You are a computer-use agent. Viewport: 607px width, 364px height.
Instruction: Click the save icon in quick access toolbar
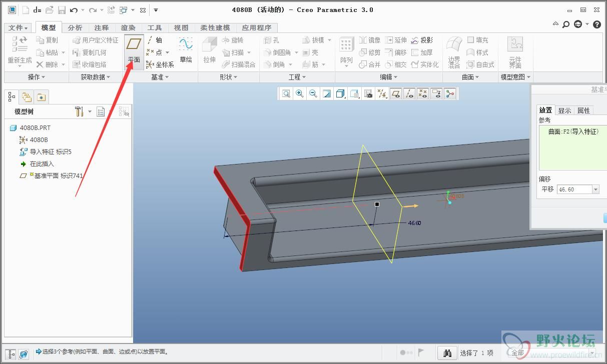pyautogui.click(x=62, y=10)
